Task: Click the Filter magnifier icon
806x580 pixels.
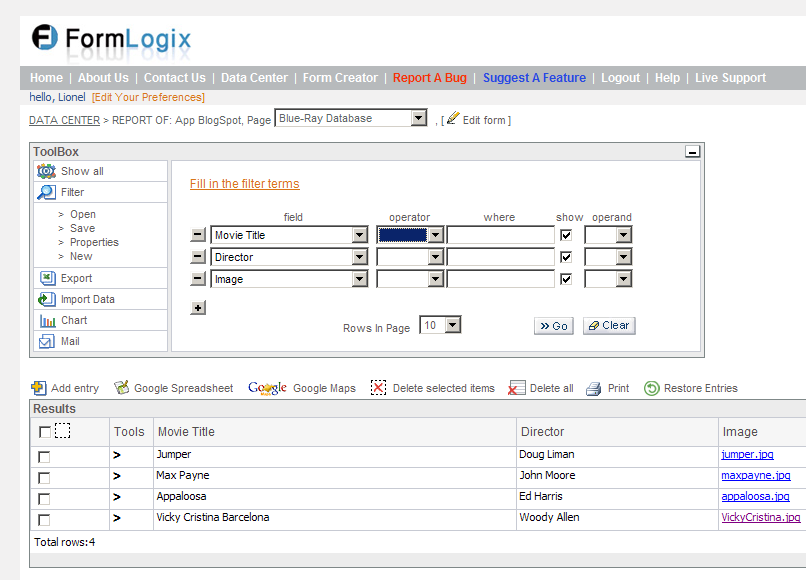Action: coord(46,192)
